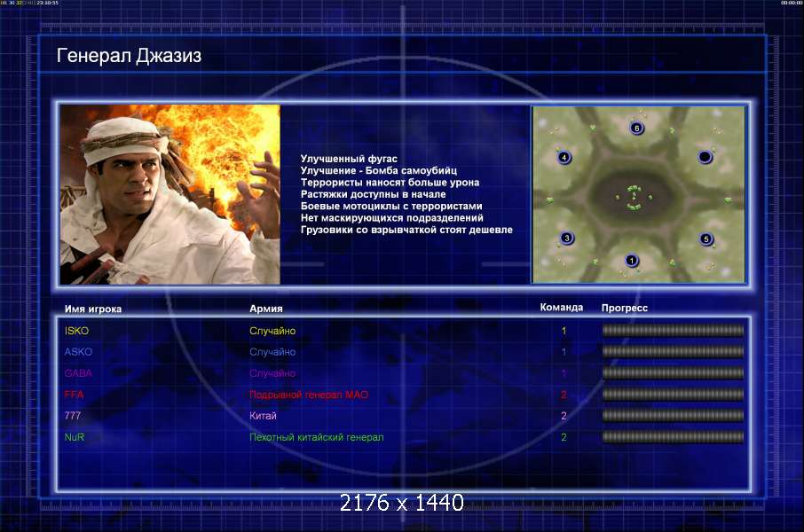The width and height of the screenshot is (804, 532).
Task: Click the title text 'Генерал Джазиз'
Action: (x=129, y=55)
